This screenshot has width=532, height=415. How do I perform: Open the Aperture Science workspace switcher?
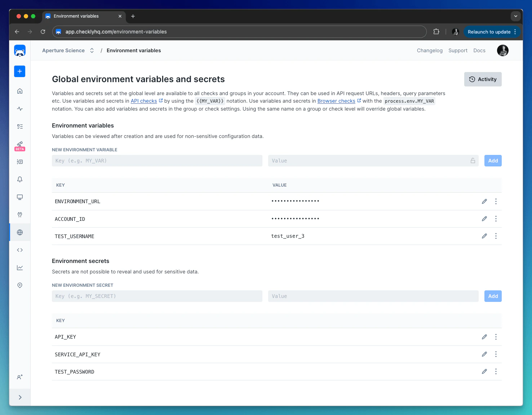click(x=92, y=50)
